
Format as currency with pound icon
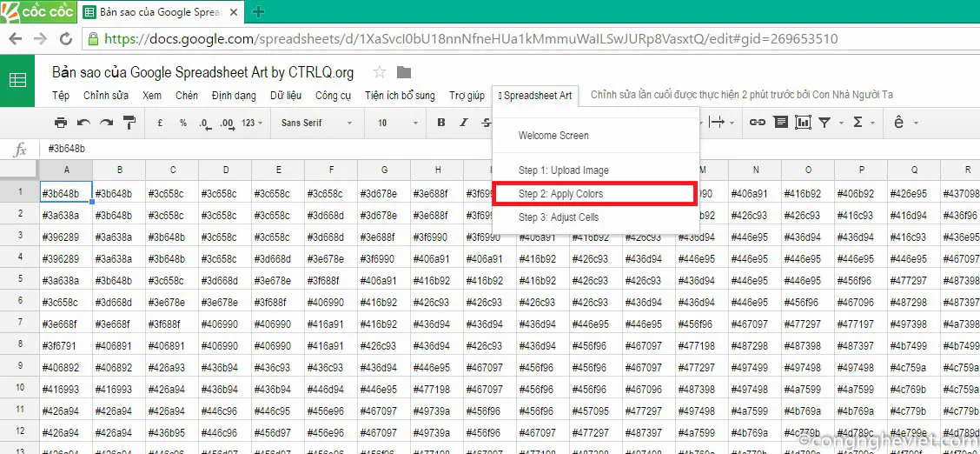161,124
